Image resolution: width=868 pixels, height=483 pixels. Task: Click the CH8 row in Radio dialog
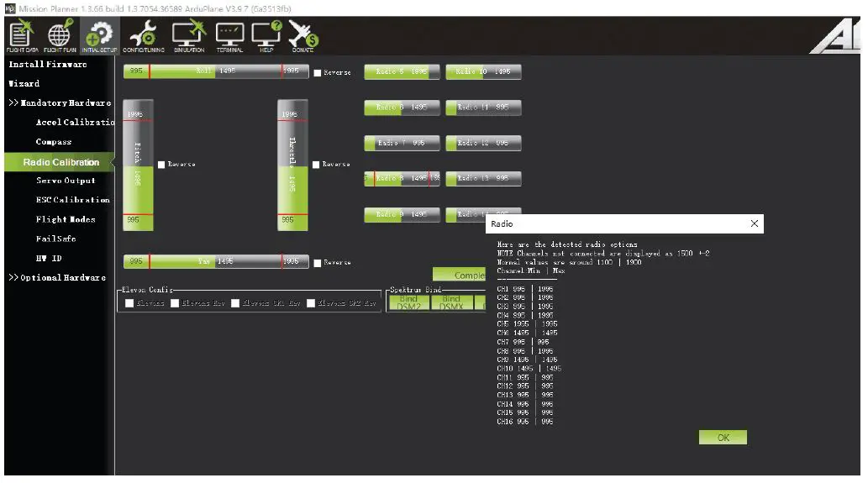click(x=525, y=351)
